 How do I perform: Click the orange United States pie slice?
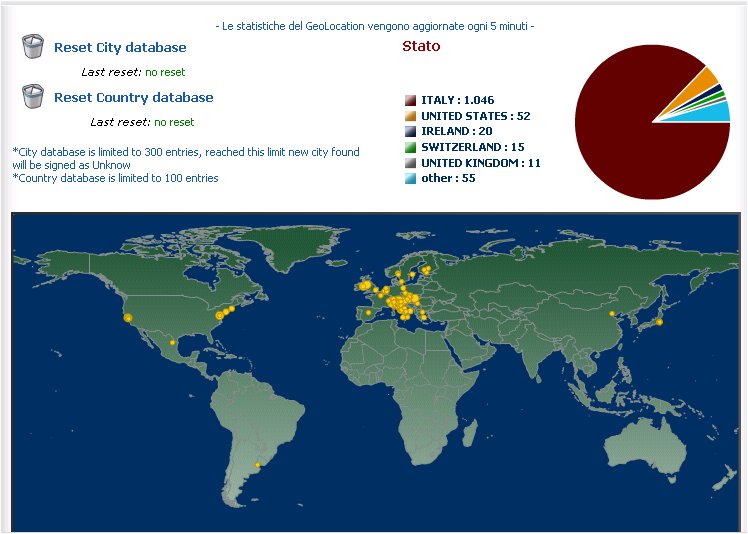point(699,87)
